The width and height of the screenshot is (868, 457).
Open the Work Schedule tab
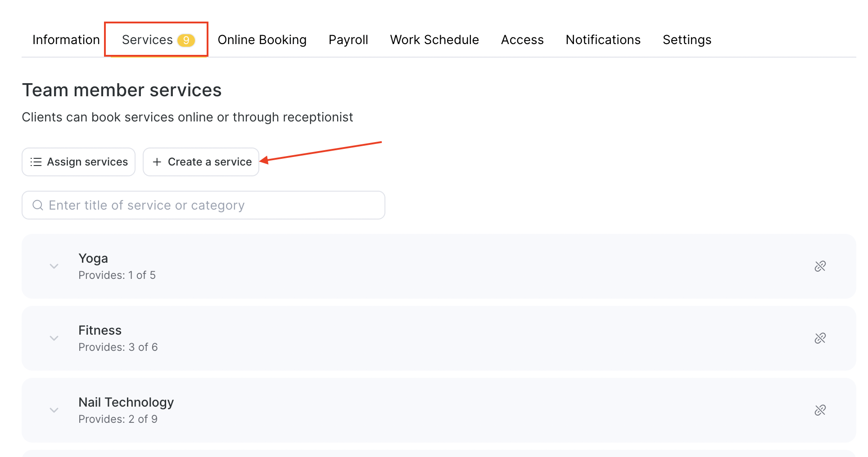(x=434, y=40)
